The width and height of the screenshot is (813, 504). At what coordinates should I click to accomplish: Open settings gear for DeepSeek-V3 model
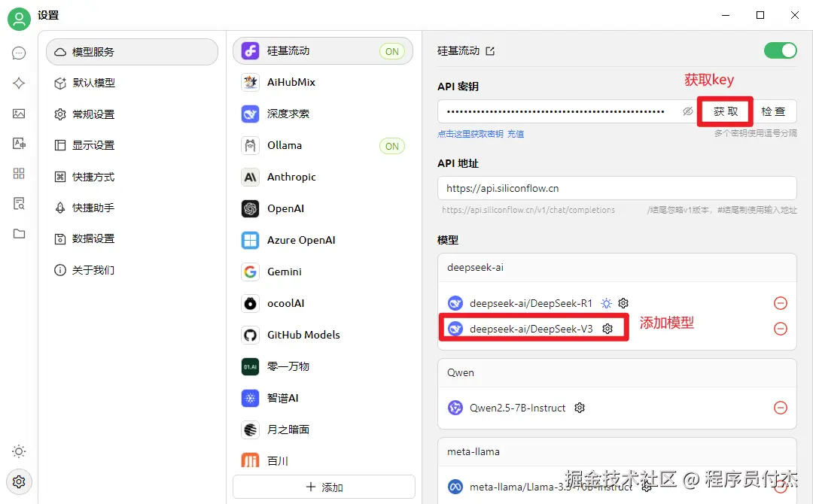(x=607, y=329)
